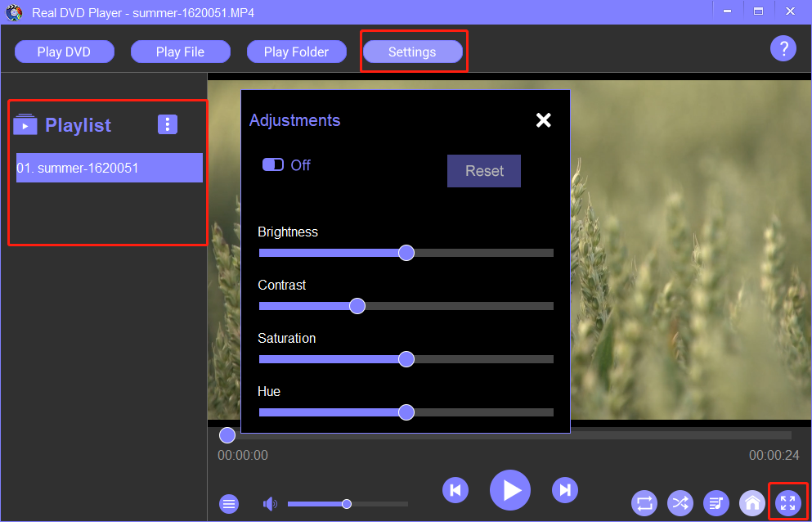Reset the video adjustments
Screen dimensions: 812x522
pos(484,171)
